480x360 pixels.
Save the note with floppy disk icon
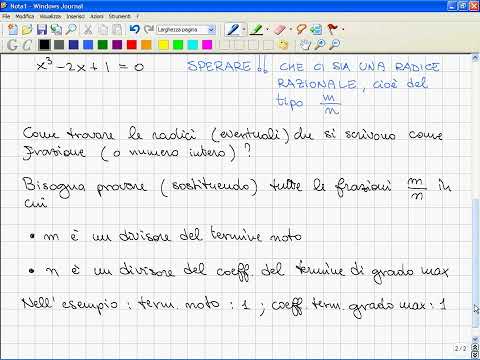point(42,30)
